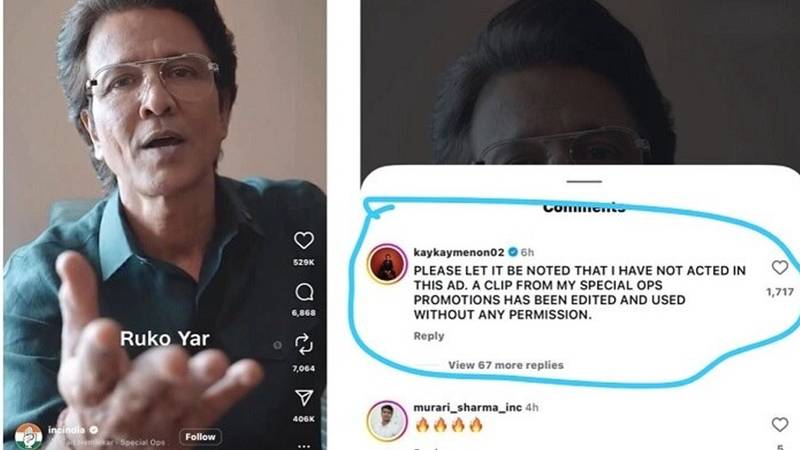Click the kaykaymenon02 username link
Viewport: 800px width, 450px height.
tap(459, 252)
